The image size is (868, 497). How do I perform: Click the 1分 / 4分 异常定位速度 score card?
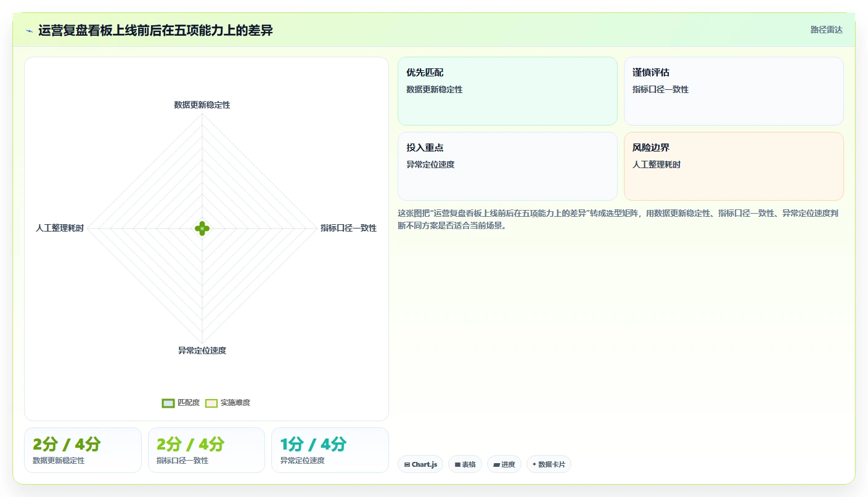(x=330, y=450)
